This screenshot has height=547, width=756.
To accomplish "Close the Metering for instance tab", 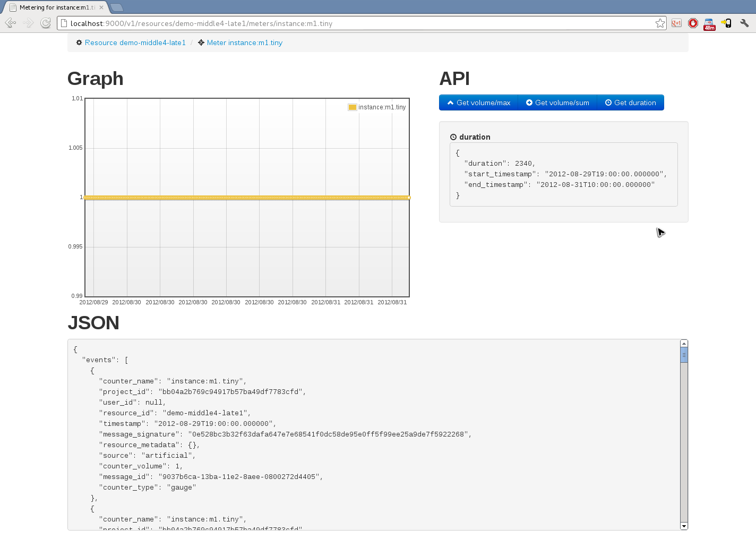I will 101,7.
